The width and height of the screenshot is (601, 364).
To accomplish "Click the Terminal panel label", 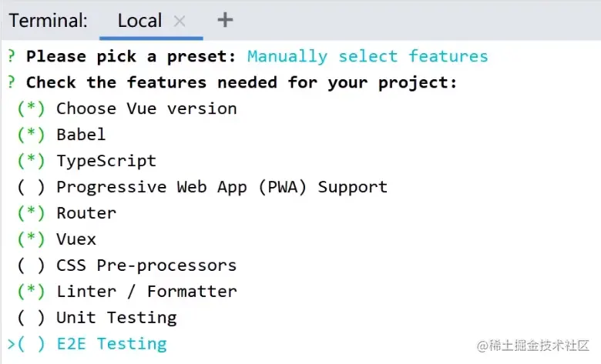I will [x=48, y=22].
